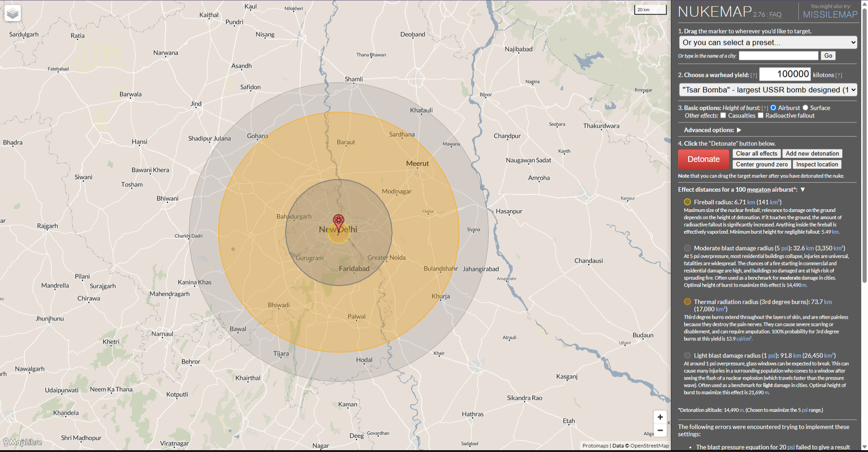Open the OpenStreetMap attribution link
The width and height of the screenshot is (868, 452).
pyautogui.click(x=650, y=446)
